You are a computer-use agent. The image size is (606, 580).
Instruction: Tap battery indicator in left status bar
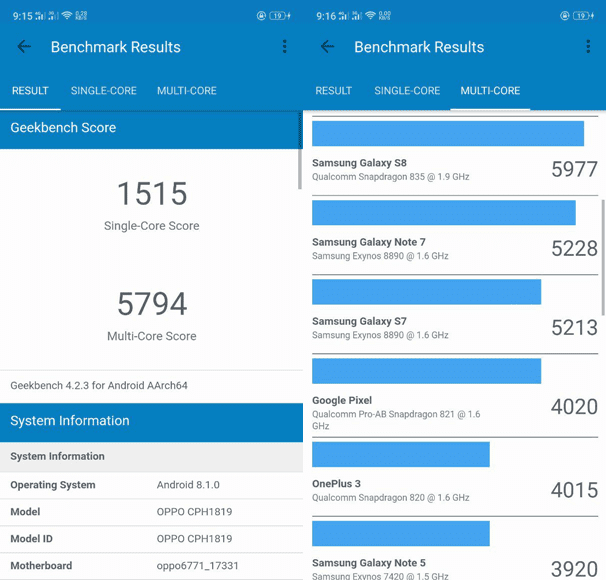point(280,16)
